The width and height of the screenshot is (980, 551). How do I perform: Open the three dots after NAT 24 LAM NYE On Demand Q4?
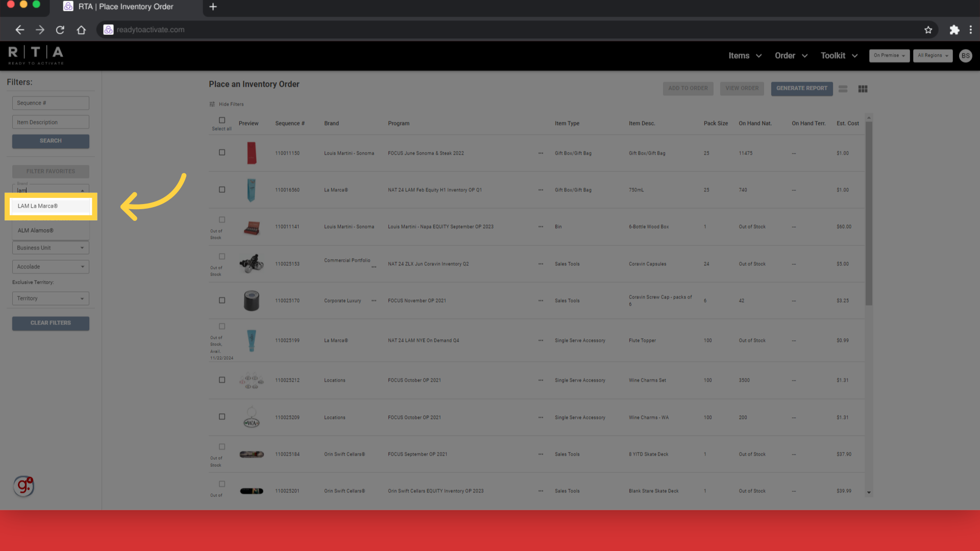click(x=541, y=340)
